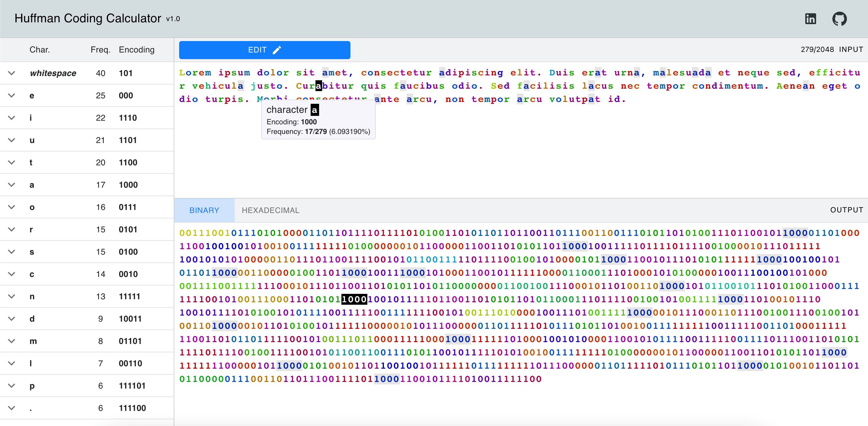Expand the 'd' character row chevron
868x426 pixels.
pos(11,319)
